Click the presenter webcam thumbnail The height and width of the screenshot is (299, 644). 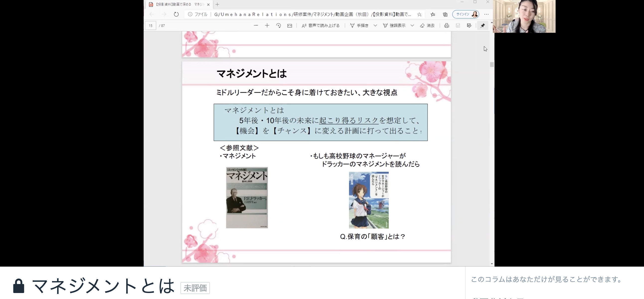tap(524, 16)
